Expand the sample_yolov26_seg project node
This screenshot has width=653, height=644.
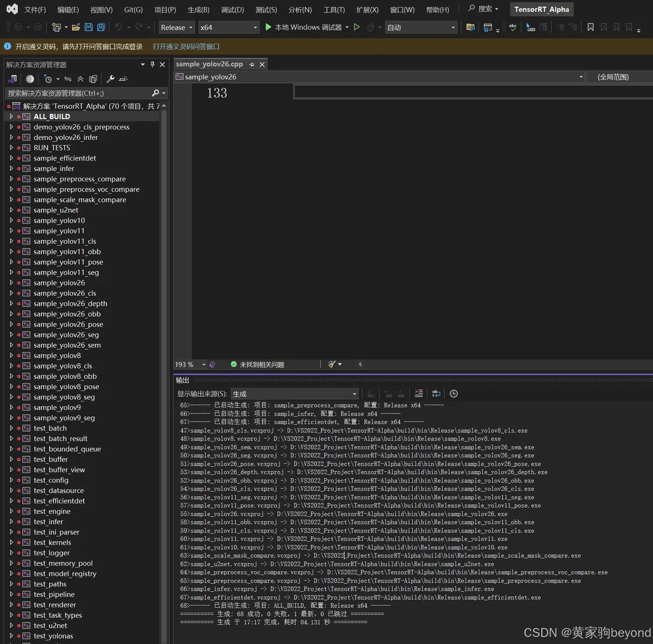point(11,335)
